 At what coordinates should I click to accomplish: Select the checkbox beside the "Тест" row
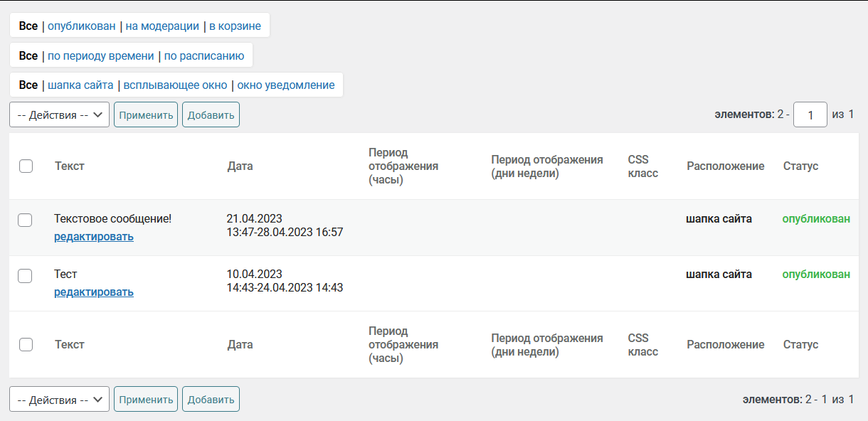25,276
